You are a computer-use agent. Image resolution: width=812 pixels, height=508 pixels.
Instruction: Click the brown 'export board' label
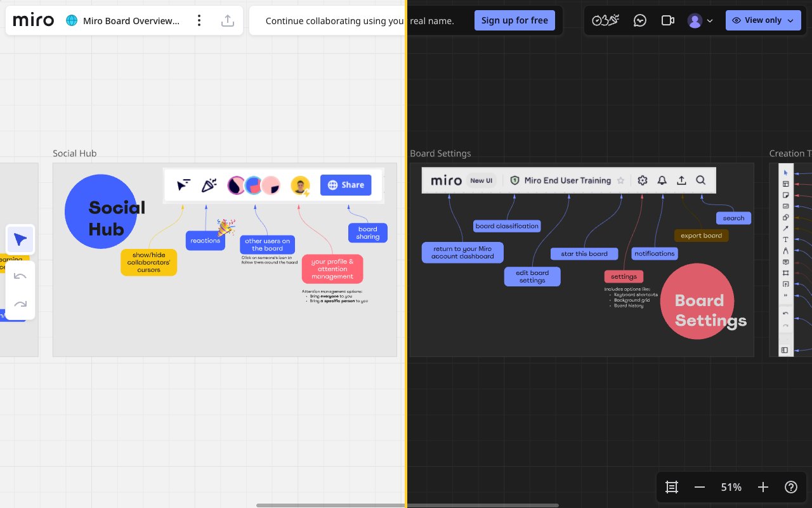pyautogui.click(x=702, y=236)
